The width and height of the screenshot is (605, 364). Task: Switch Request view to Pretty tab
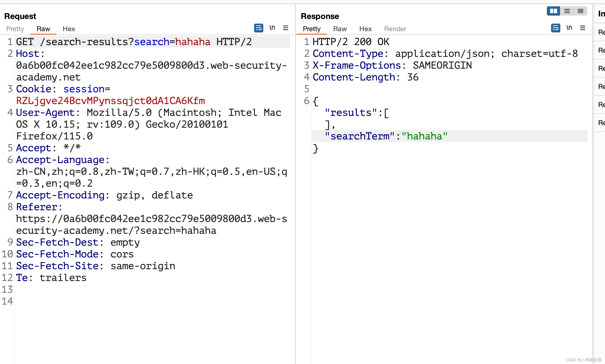coord(15,29)
